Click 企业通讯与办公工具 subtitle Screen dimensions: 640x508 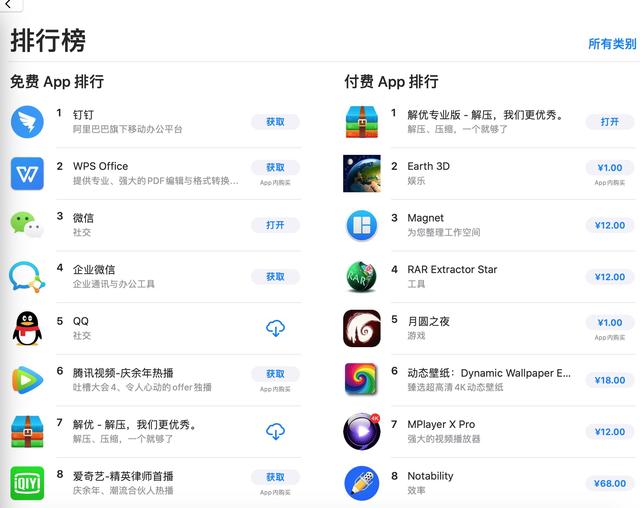113,284
